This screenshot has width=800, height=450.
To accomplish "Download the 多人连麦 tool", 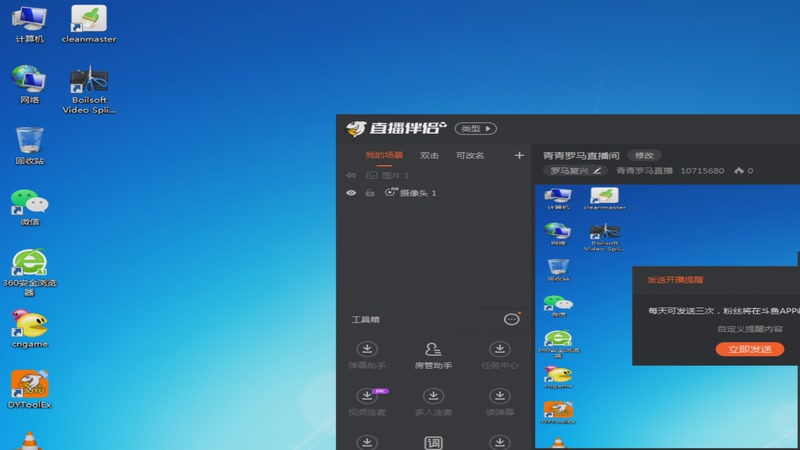I will [x=433, y=402].
